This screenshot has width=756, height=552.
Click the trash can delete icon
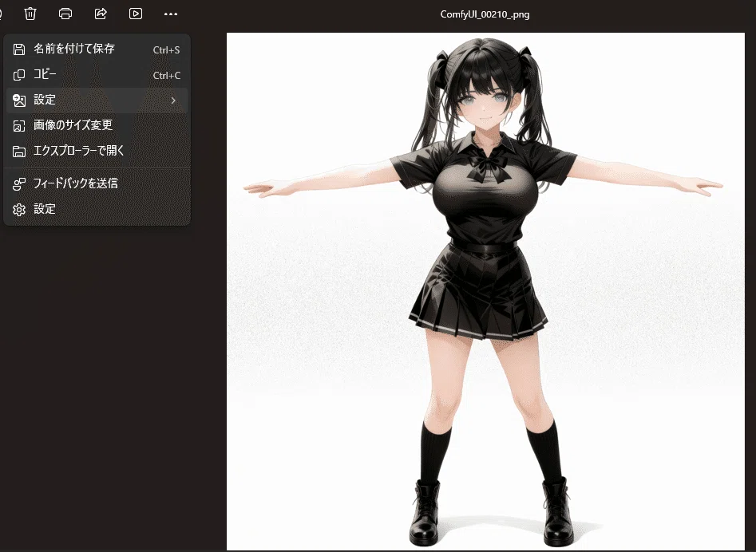30,14
